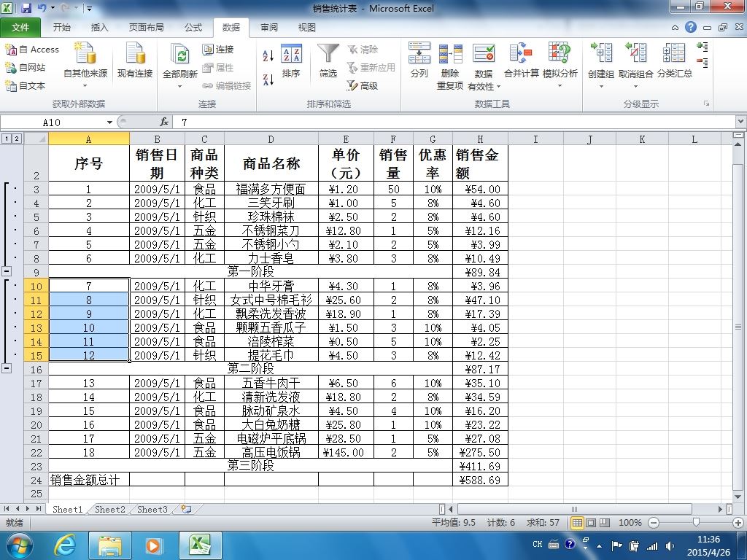Switch to the View (视图) tab
Image resolution: width=747 pixels, height=560 pixels.
point(306,28)
